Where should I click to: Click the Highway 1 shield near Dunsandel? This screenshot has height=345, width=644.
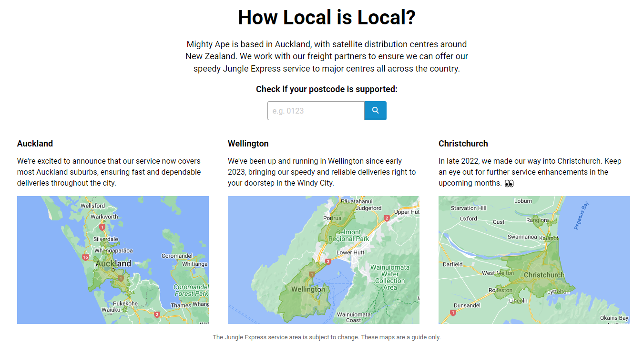(453, 313)
